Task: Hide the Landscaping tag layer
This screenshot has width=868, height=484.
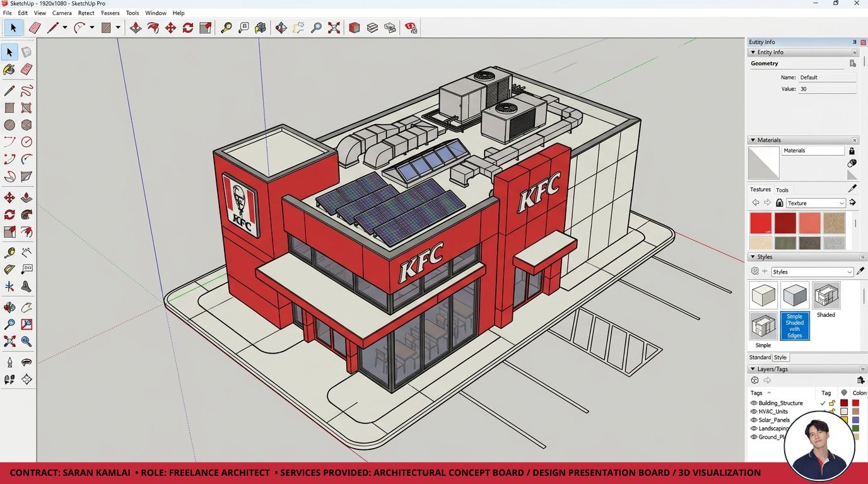Action: coord(754,429)
